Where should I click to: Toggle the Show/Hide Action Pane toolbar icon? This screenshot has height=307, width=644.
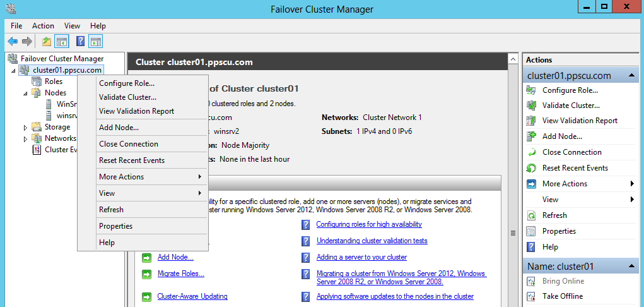[x=96, y=41]
